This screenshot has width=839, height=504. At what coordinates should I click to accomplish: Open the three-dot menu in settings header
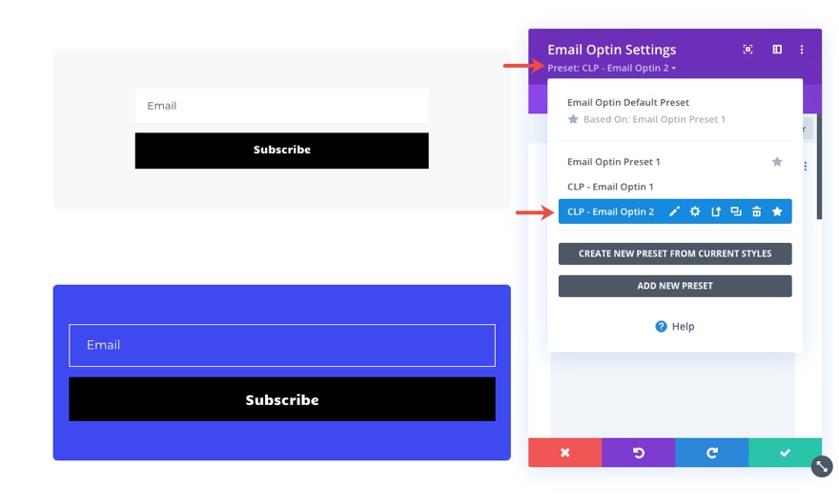[802, 50]
